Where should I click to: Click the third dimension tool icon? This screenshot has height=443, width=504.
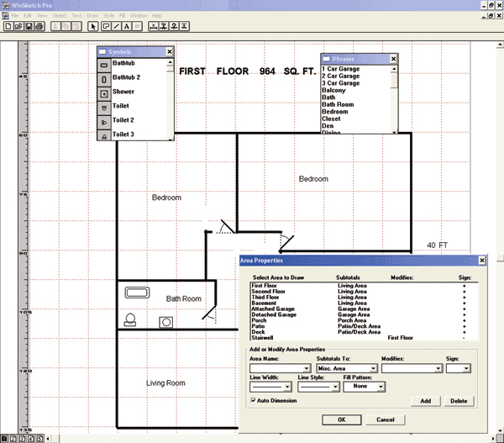point(174,26)
